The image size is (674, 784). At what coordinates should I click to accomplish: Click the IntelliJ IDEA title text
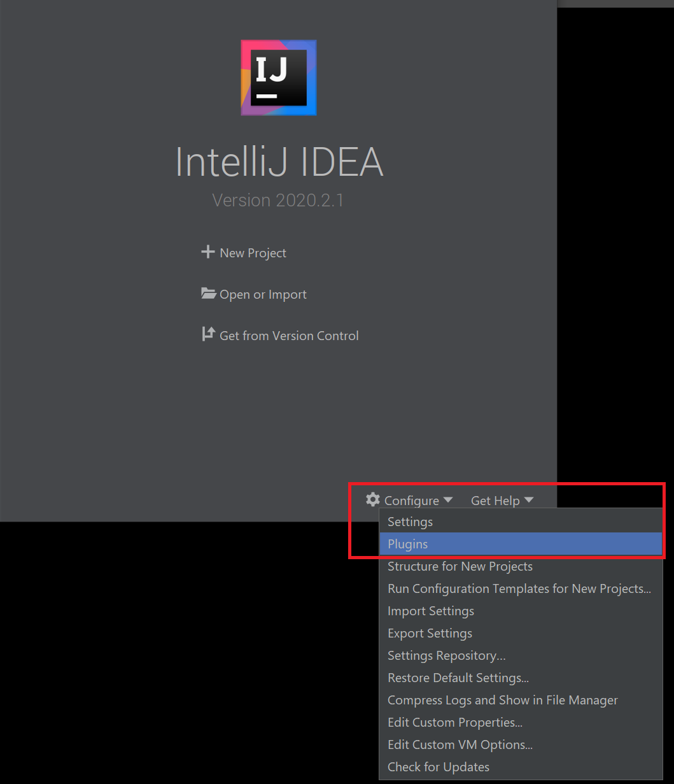(279, 162)
